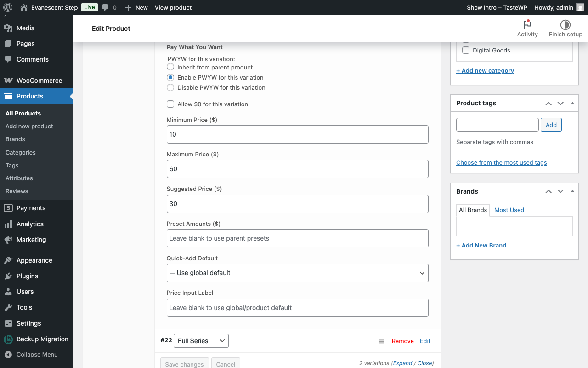588x368 pixels.
Task: Select Disable PWYW for this variation
Action: tap(170, 87)
